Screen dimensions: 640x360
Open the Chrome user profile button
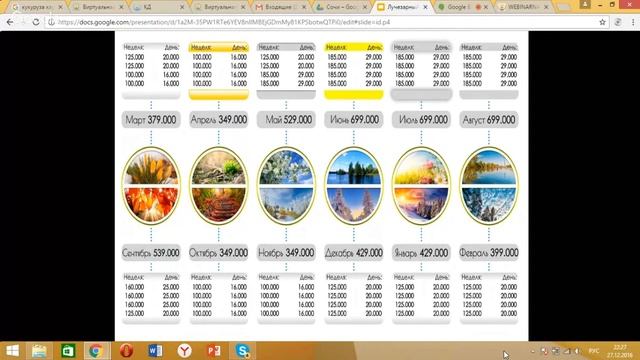585,4
